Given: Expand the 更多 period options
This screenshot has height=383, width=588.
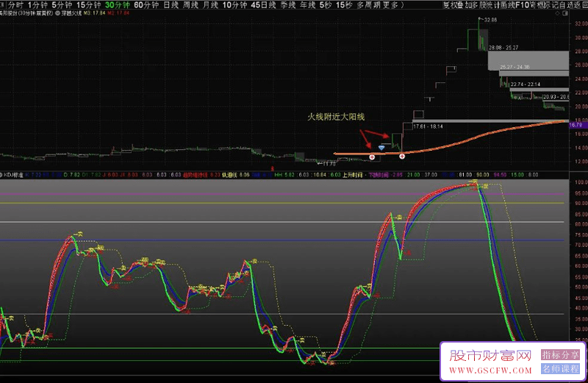Looking at the screenshot, I should click(x=390, y=5).
